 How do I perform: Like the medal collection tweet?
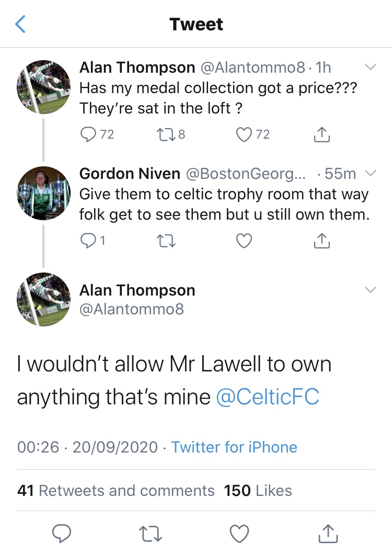click(x=244, y=135)
